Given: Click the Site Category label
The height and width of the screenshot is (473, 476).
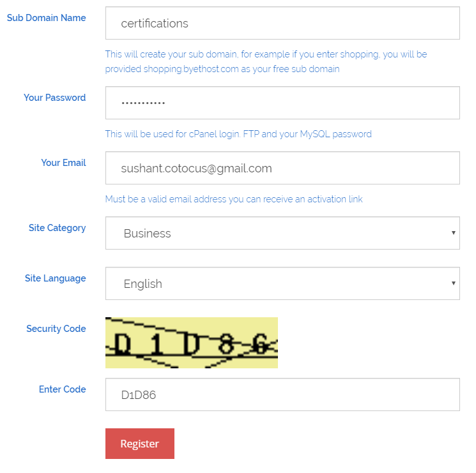Looking at the screenshot, I should (x=57, y=228).
